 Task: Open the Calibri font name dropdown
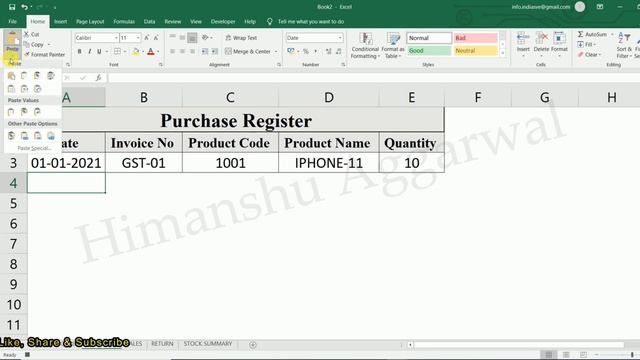click(116, 38)
